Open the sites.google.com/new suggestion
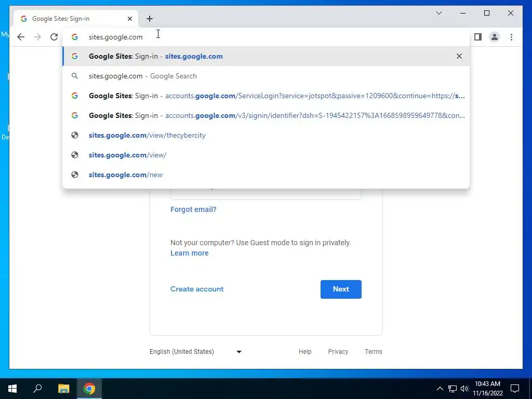Screen dimensions: 532x399 [x=267, y=175]
